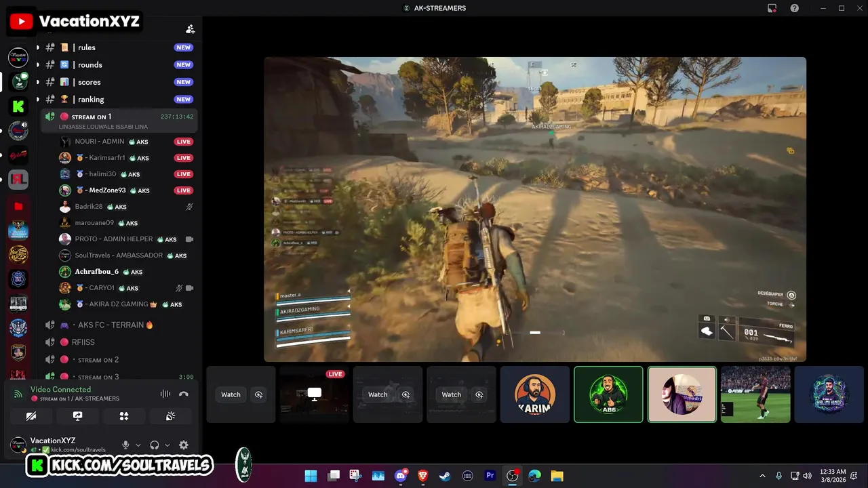Image resolution: width=868 pixels, height=488 pixels.
Task: Click the Windows Start button
Action: point(311,476)
